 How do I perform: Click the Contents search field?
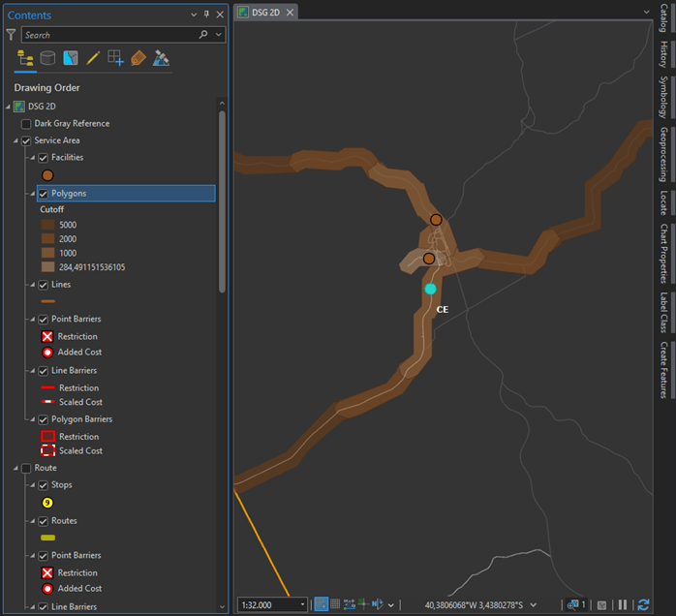coord(107,35)
